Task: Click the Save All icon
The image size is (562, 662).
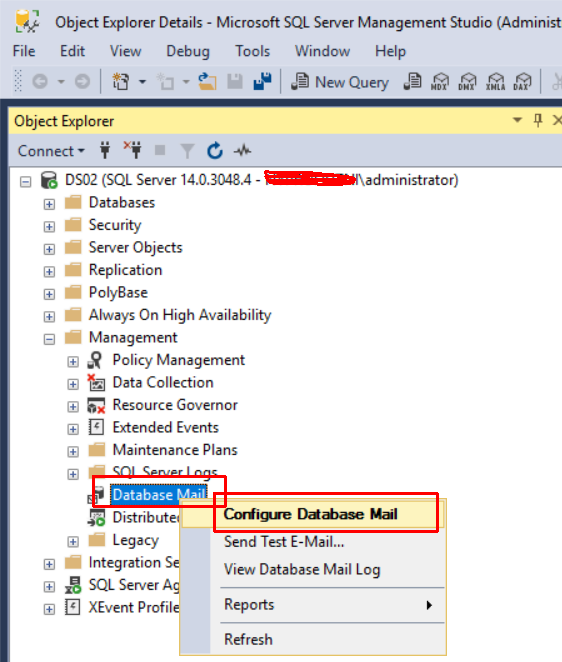Action: coord(262,81)
